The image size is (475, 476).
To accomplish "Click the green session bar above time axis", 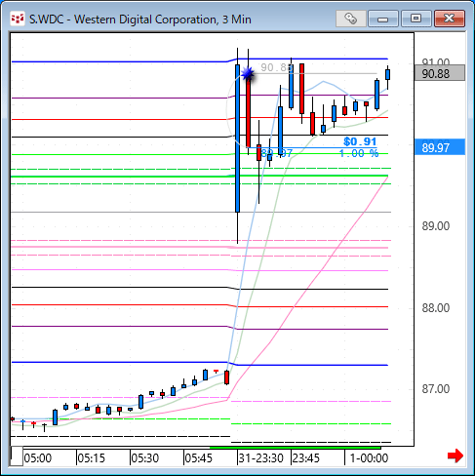I will point(296,448).
